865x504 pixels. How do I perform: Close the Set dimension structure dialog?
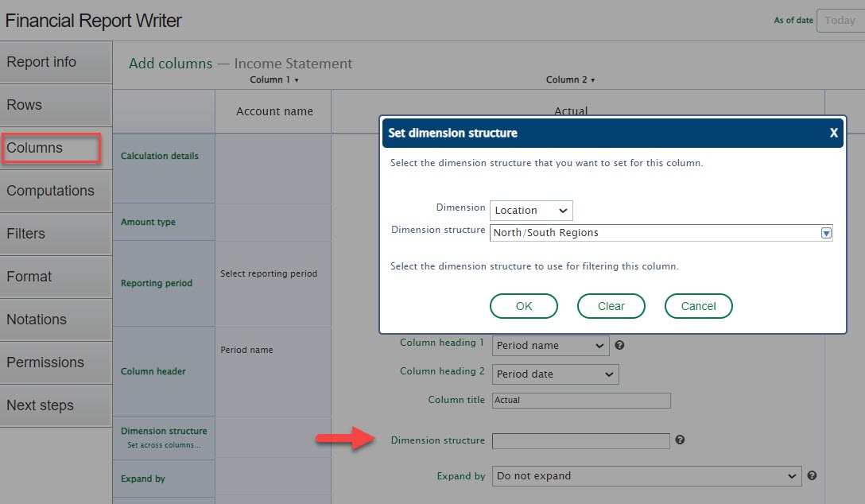click(x=834, y=133)
